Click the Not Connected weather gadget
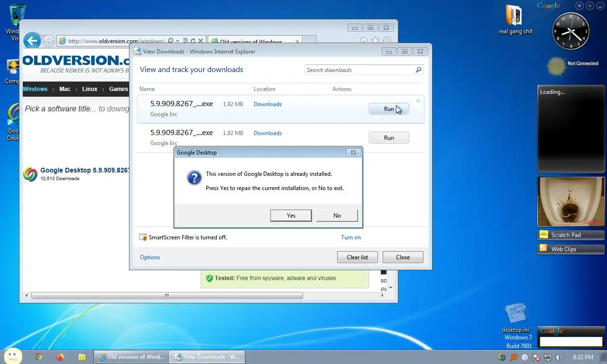 click(x=571, y=65)
